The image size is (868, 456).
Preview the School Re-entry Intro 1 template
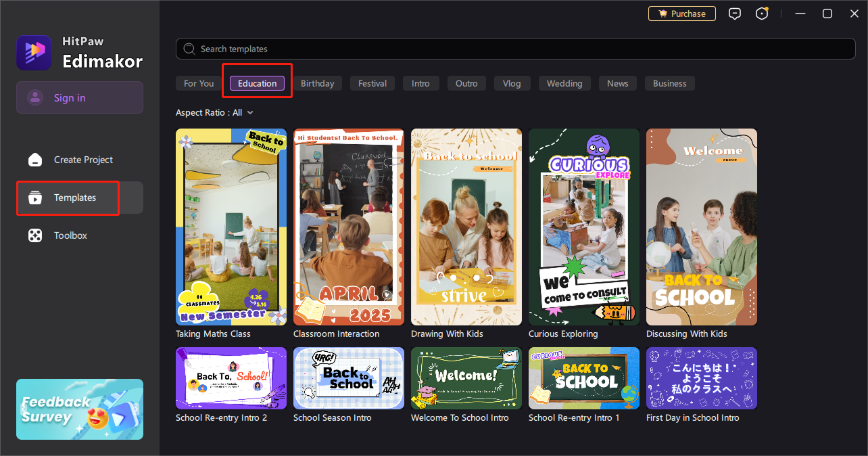point(583,378)
